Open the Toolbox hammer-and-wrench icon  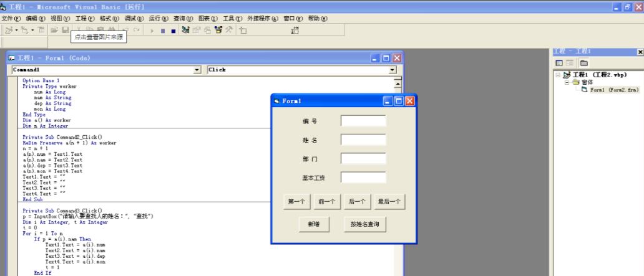coord(229,30)
